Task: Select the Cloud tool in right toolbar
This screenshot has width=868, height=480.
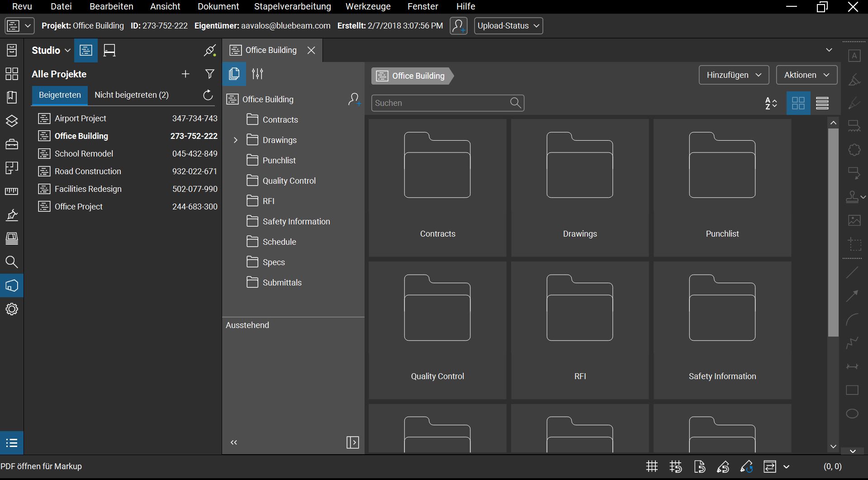Action: pyautogui.click(x=854, y=150)
